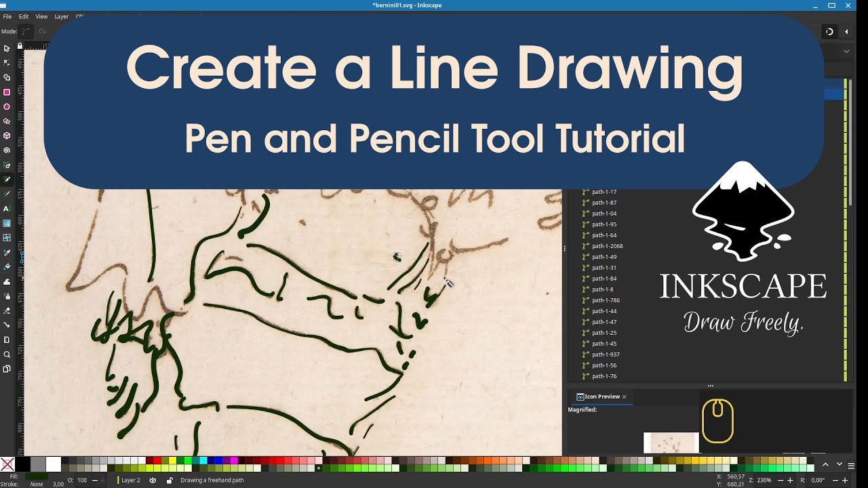Click the Stroke None indicator
Screen dimensions: 868x488
[x=36, y=484]
